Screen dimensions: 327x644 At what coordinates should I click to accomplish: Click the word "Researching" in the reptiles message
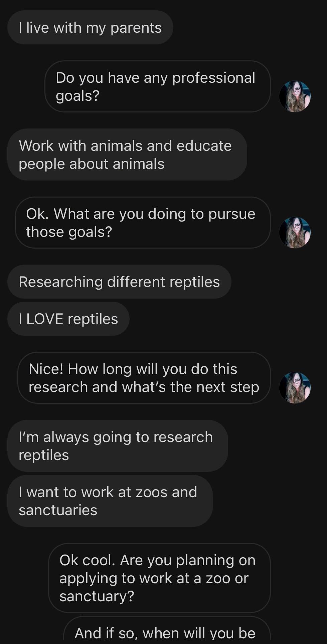61,282
